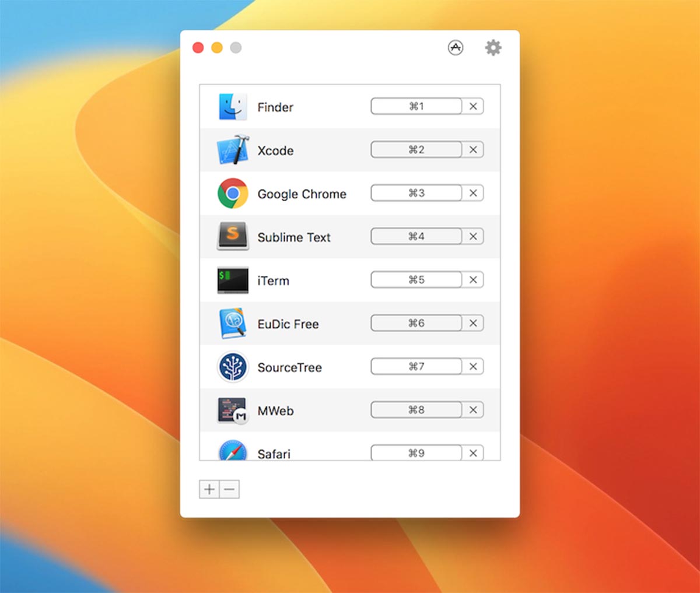This screenshot has width=700, height=593.
Task: Close the window with the red button
Action: point(198,48)
